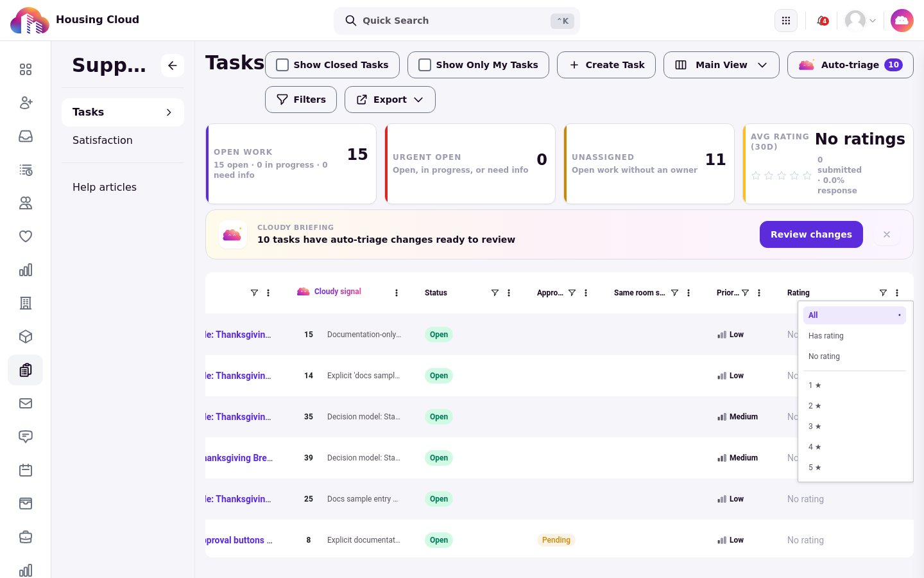Filter the Priority column
The image size is (924, 578).
tap(745, 293)
